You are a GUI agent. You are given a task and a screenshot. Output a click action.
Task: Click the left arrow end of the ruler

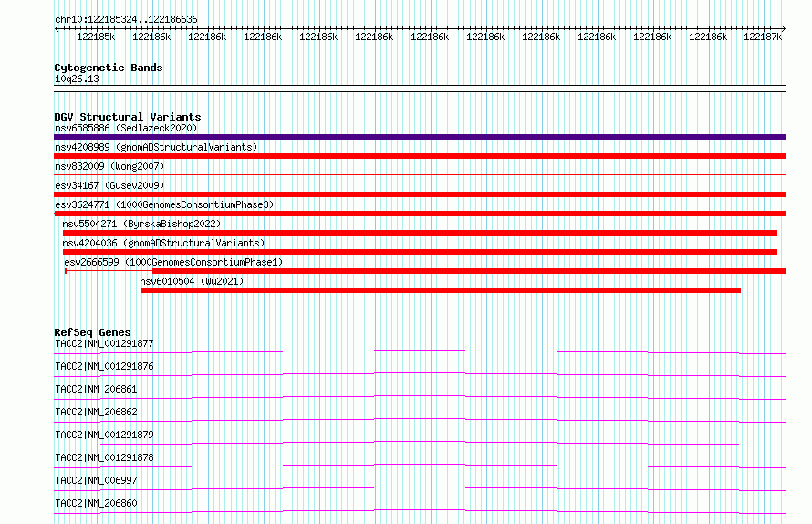coord(57,28)
